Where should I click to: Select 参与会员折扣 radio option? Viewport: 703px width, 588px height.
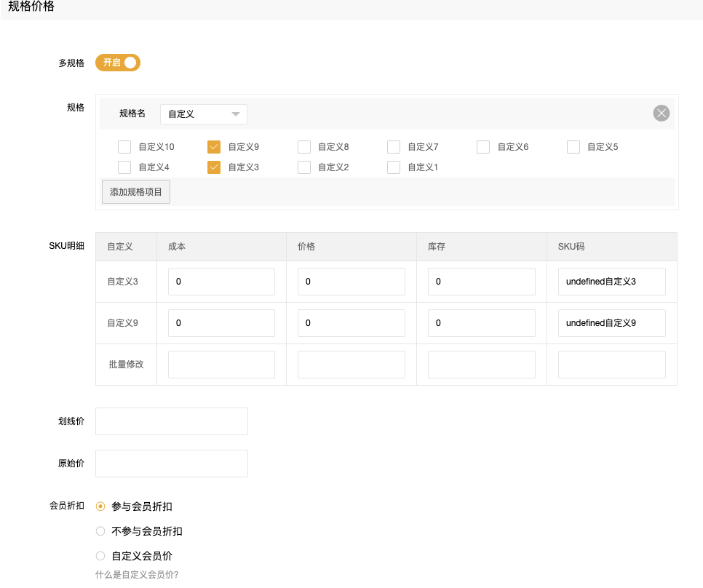coord(100,506)
